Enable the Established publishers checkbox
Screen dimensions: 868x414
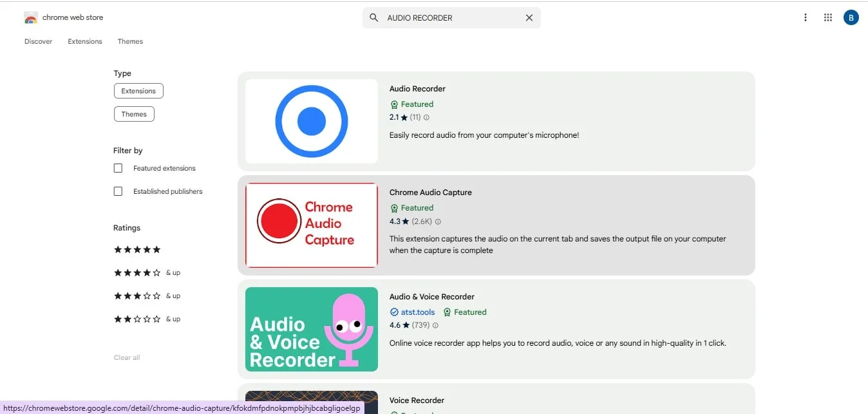(x=118, y=191)
